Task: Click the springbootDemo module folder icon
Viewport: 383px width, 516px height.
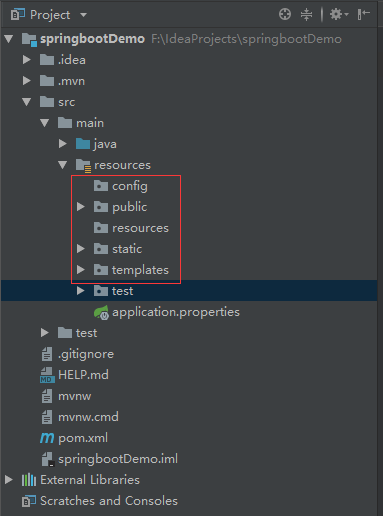Action: point(29,40)
